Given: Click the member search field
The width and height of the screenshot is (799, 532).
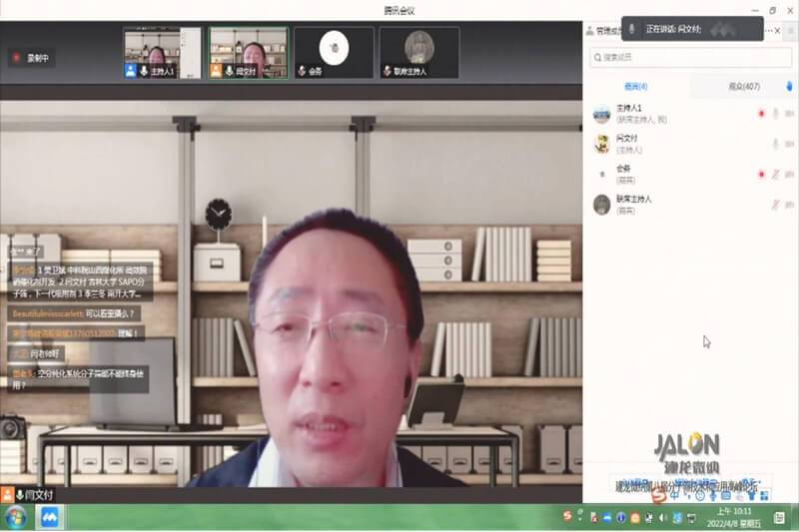Looking at the screenshot, I should [x=689, y=58].
